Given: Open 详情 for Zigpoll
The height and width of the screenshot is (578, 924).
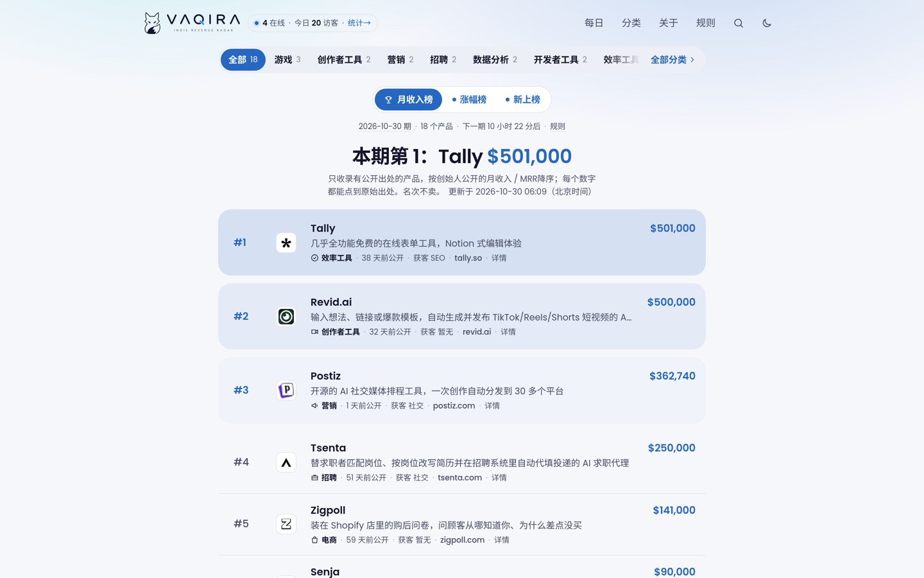Looking at the screenshot, I should pos(502,540).
